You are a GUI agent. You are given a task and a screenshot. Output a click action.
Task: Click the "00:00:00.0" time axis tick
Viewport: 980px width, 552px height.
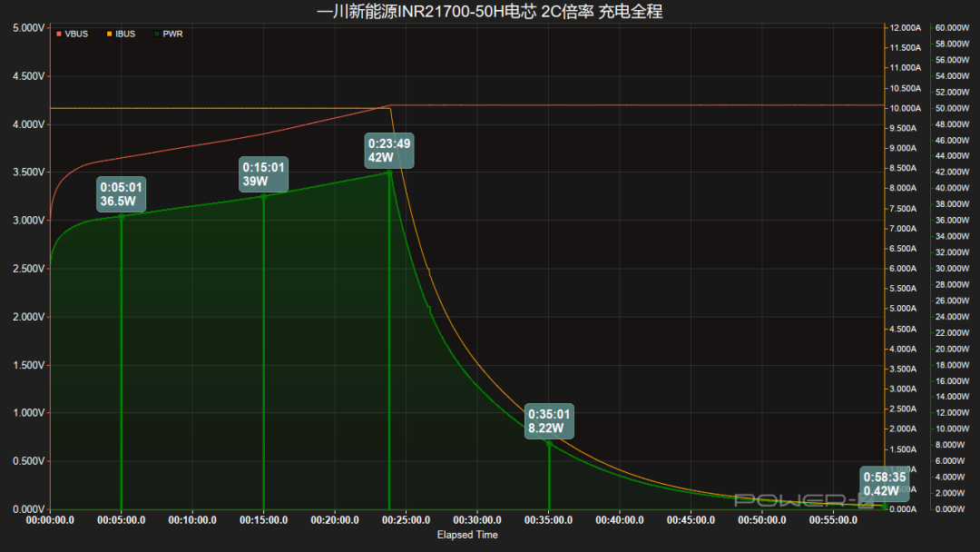[50, 520]
